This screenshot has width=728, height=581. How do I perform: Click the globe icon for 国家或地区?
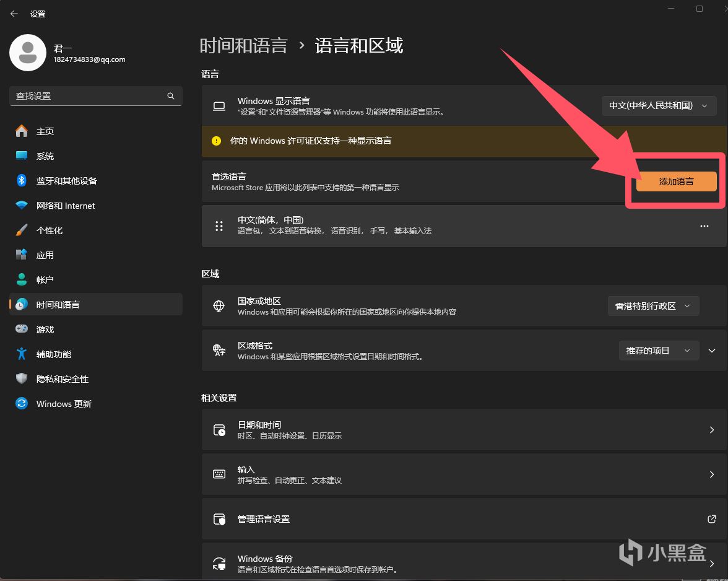coord(219,306)
